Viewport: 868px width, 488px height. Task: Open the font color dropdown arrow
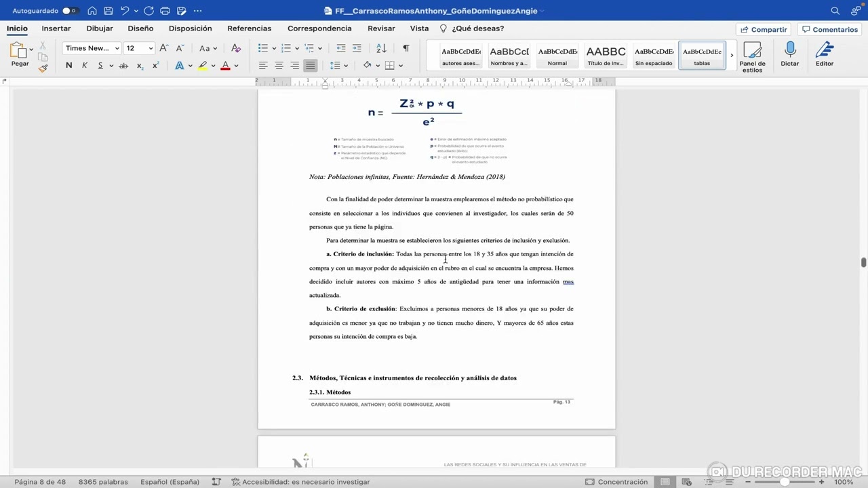(236, 66)
